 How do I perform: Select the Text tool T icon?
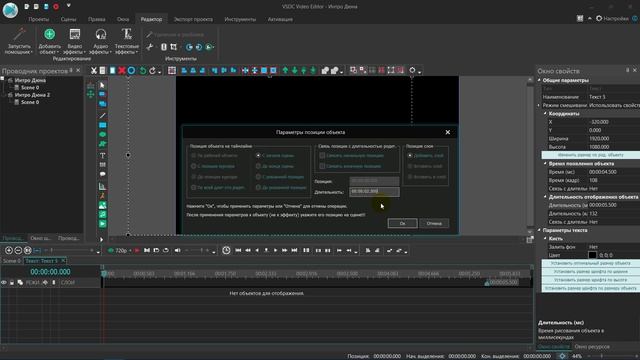coord(102,155)
